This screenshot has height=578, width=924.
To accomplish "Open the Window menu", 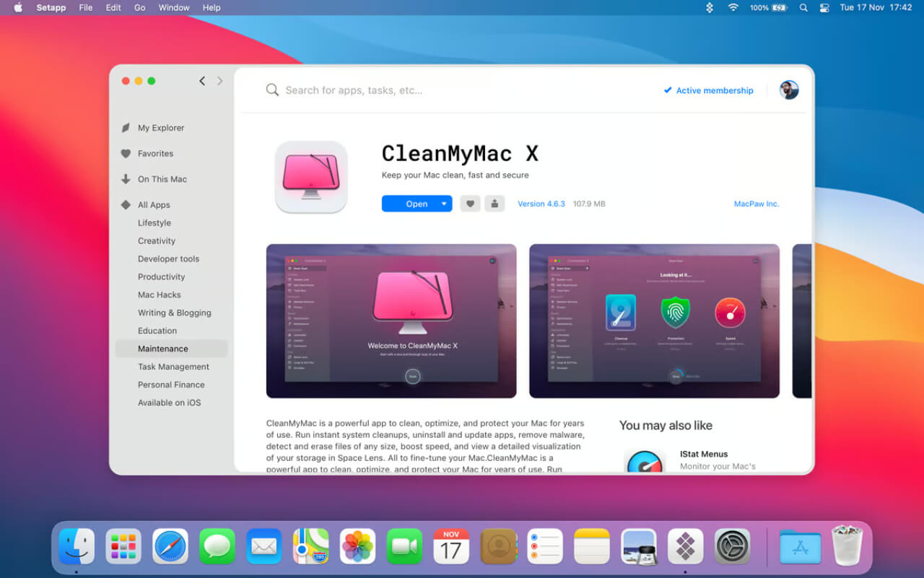I will [174, 8].
